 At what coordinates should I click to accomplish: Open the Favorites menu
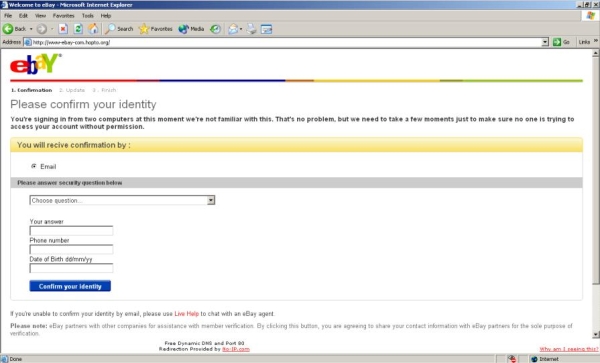(64, 16)
